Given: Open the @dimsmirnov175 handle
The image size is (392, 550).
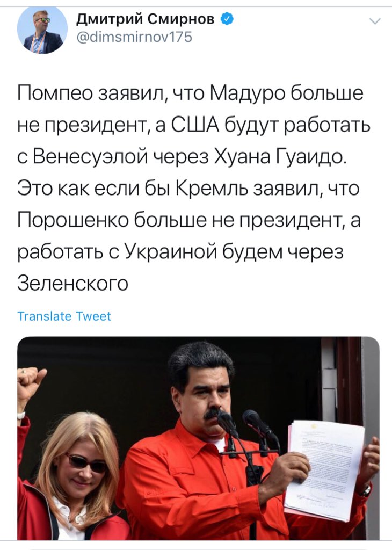Looking at the screenshot, I should coord(134,37).
